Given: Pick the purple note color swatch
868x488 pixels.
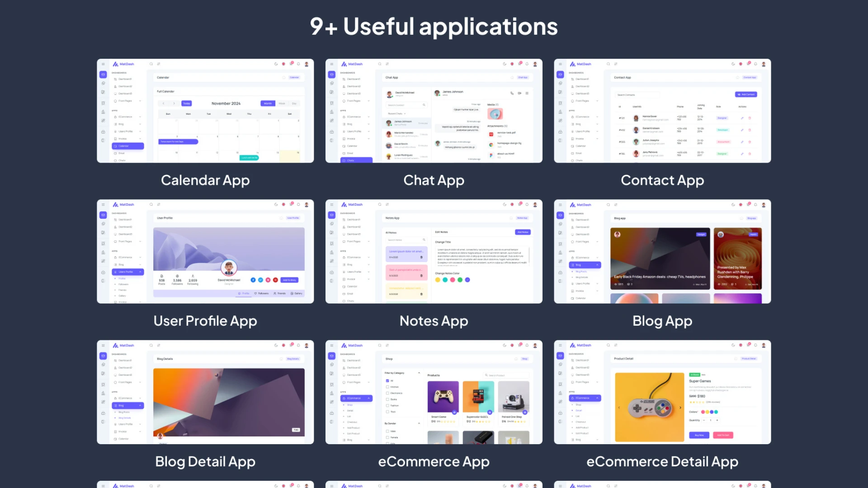Looking at the screenshot, I should point(467,280).
